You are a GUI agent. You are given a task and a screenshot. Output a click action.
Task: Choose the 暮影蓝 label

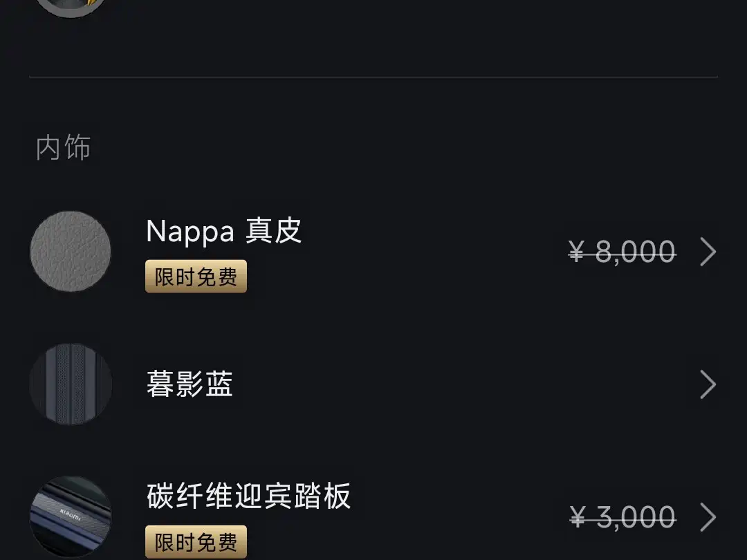tap(190, 384)
